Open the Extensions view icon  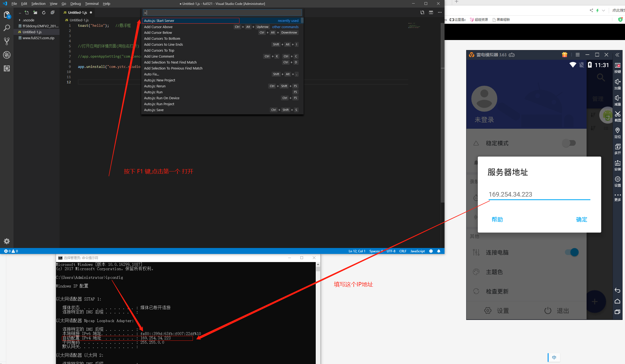7,68
